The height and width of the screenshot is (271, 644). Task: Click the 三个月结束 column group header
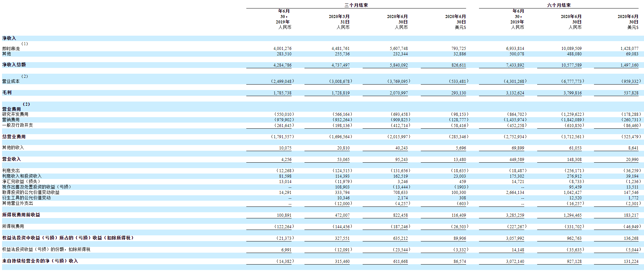pos(356,5)
